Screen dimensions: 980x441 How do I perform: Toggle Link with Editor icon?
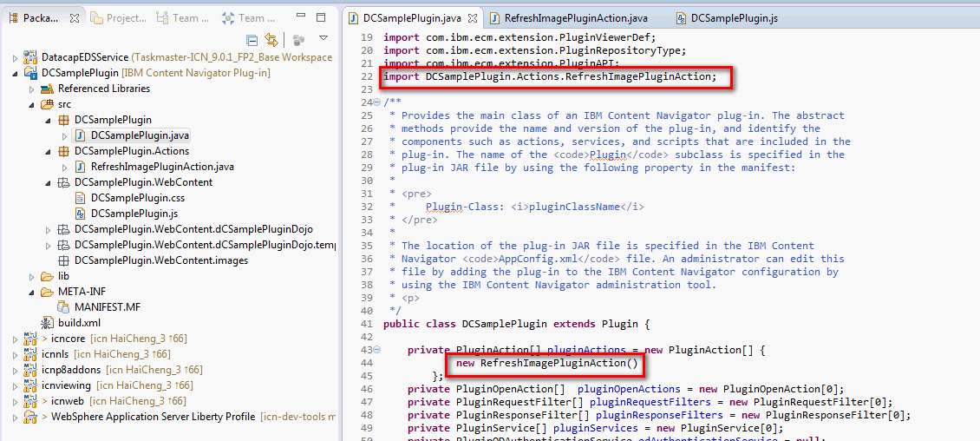tap(271, 39)
